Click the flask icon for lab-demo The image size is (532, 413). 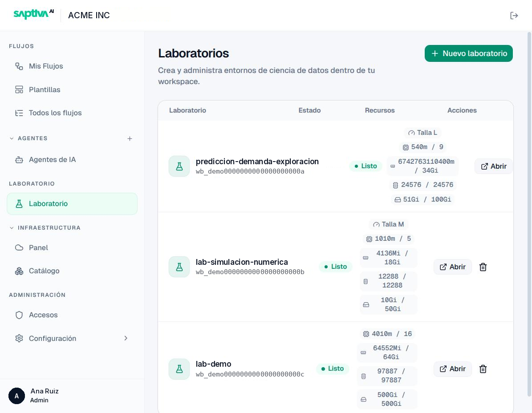[179, 369]
